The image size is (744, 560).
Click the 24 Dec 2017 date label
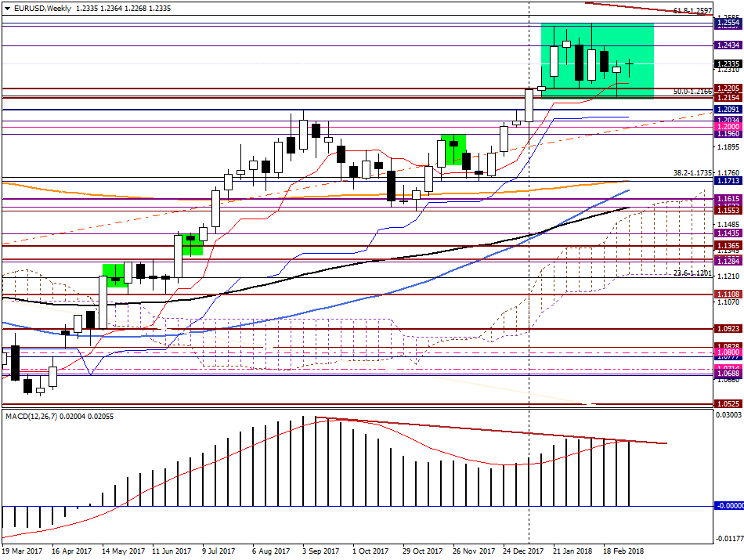523,551
